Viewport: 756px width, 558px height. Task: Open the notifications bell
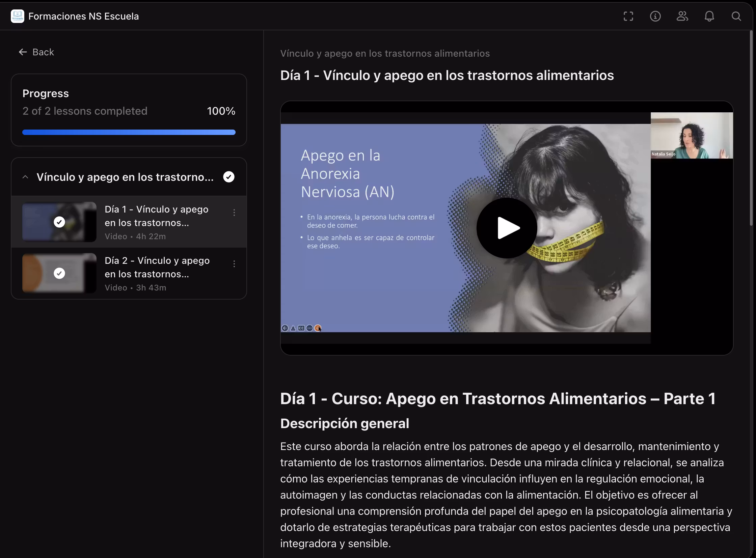pyautogui.click(x=709, y=16)
